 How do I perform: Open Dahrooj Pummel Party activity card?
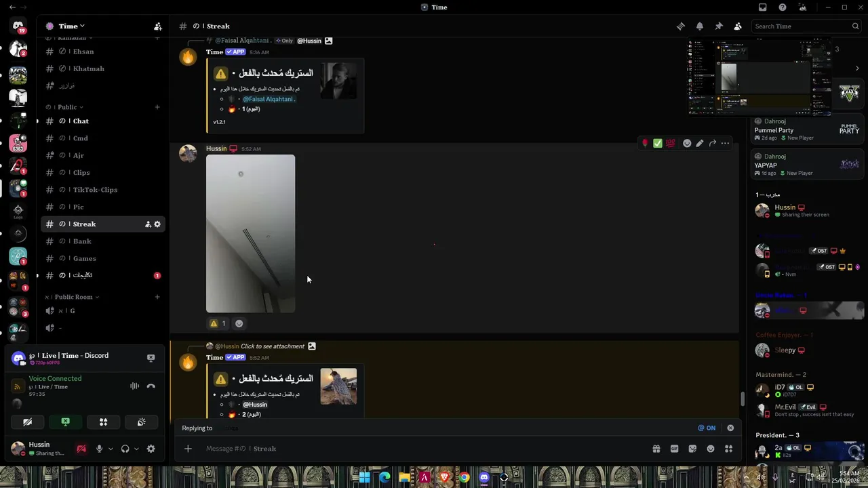pyautogui.click(x=807, y=129)
